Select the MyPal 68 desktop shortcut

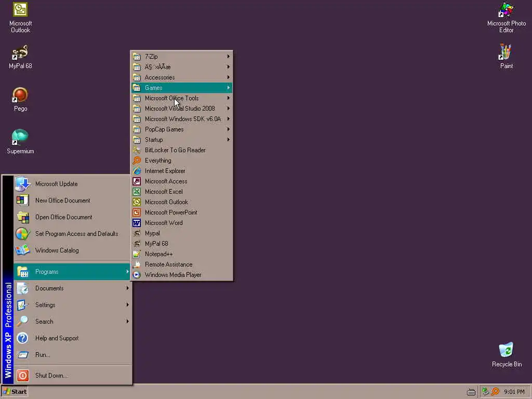[x=20, y=57]
